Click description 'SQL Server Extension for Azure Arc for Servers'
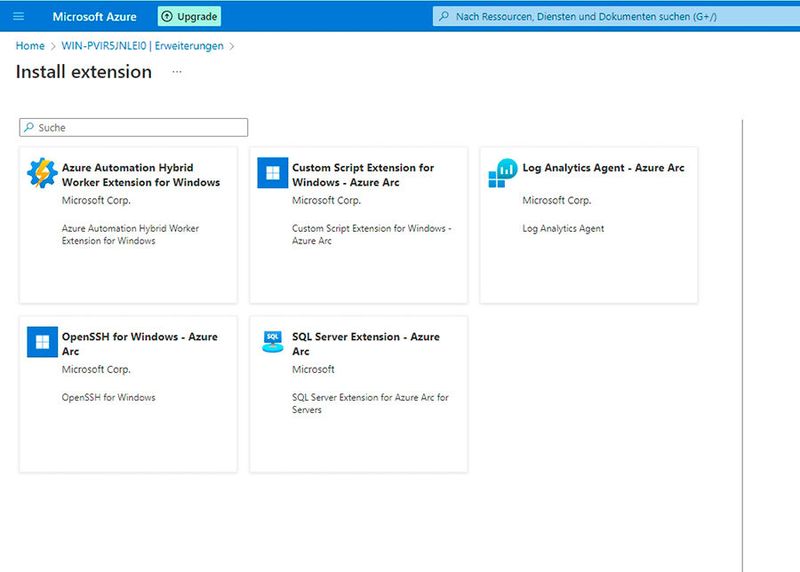The width and height of the screenshot is (800, 572). [370, 403]
